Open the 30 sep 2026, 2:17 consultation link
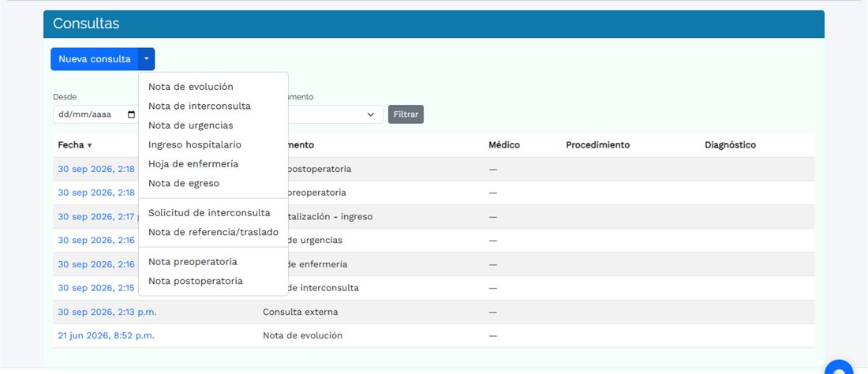Screen dimensions: 868x374 [x=97, y=217]
